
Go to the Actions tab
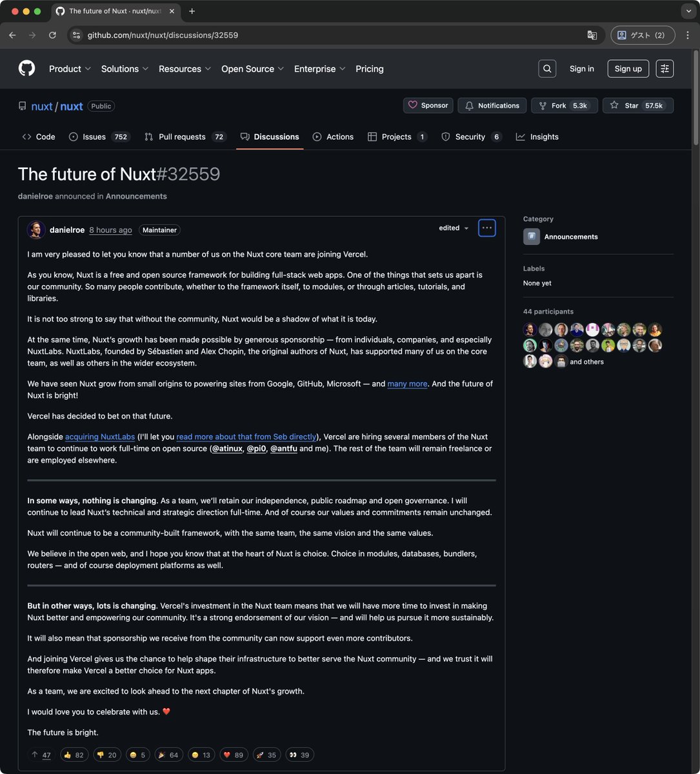tap(333, 137)
